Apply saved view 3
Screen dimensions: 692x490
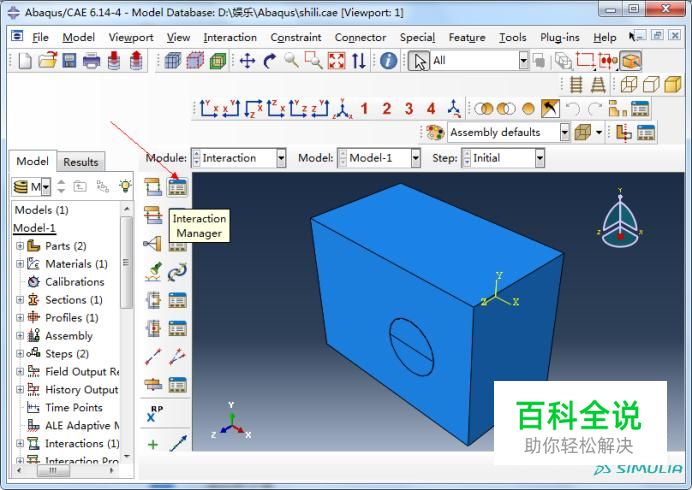coord(409,108)
